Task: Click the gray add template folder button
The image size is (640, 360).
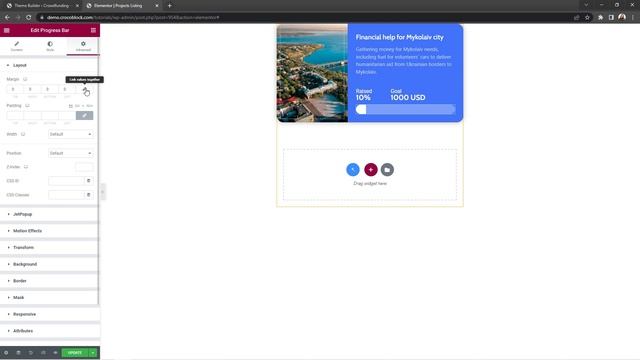Action: pos(387,169)
